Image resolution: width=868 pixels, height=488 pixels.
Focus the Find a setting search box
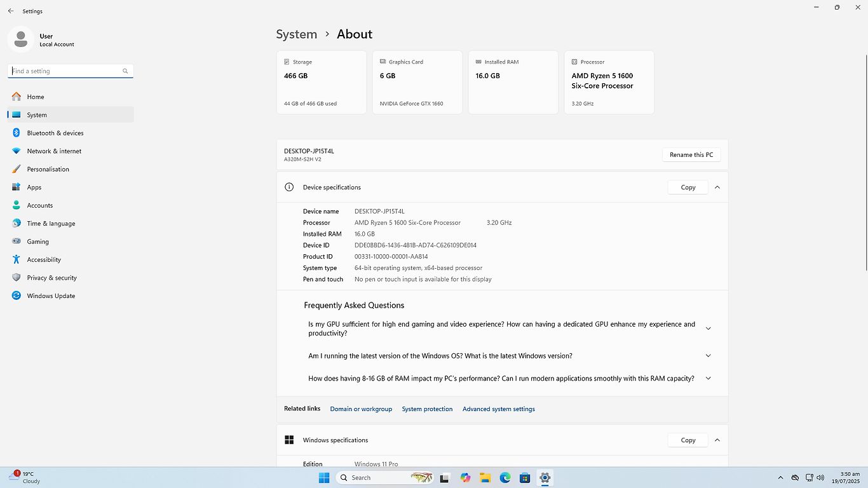(71, 71)
